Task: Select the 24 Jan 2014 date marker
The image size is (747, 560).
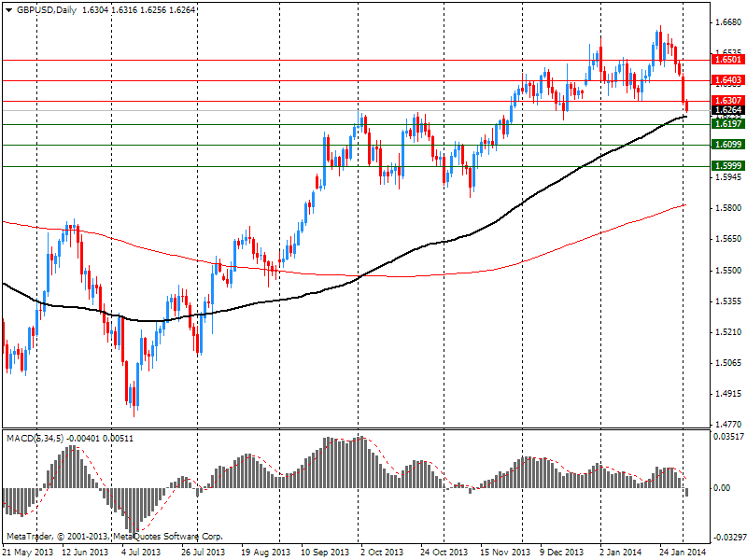Action: tap(682, 553)
